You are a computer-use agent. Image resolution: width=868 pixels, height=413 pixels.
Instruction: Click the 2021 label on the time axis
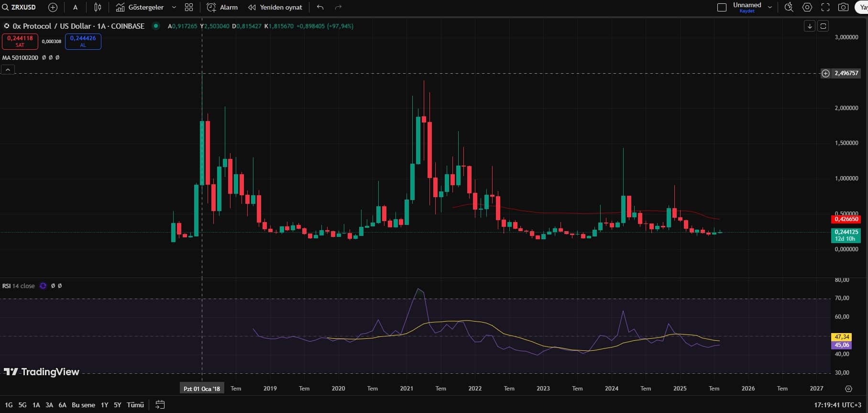click(407, 389)
